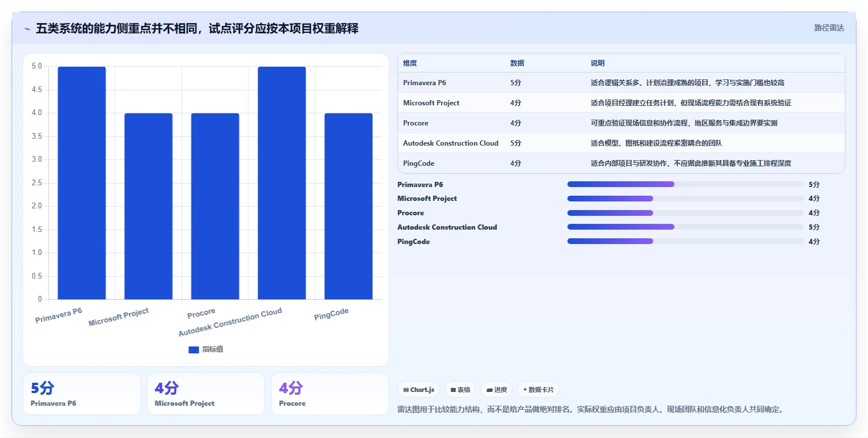The width and height of the screenshot is (868, 438).
Task: Click the 5分 value in Autodesk table row
Action: [516, 143]
